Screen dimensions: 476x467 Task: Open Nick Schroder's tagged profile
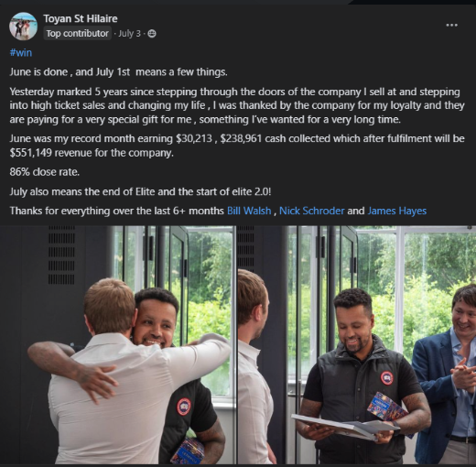pos(311,211)
